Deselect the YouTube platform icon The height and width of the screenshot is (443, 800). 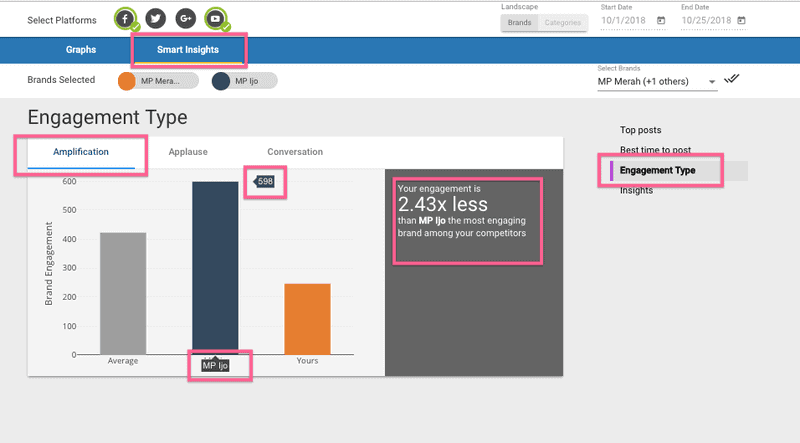215,18
